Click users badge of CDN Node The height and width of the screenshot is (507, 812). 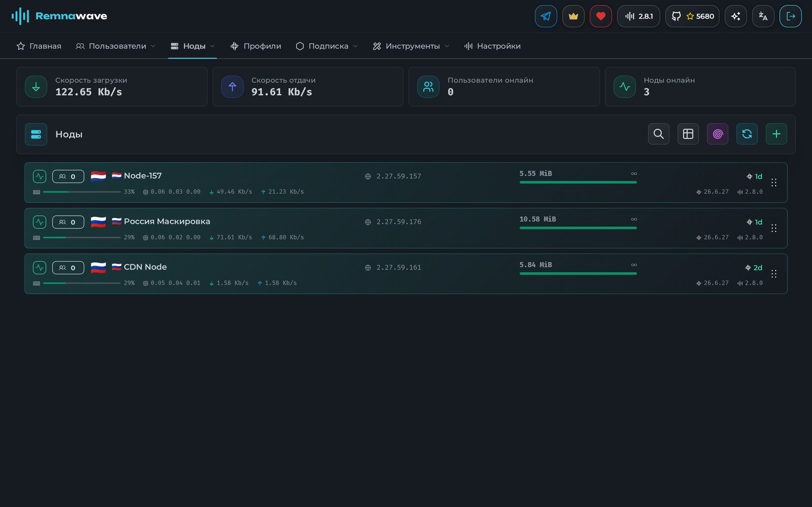coord(68,267)
